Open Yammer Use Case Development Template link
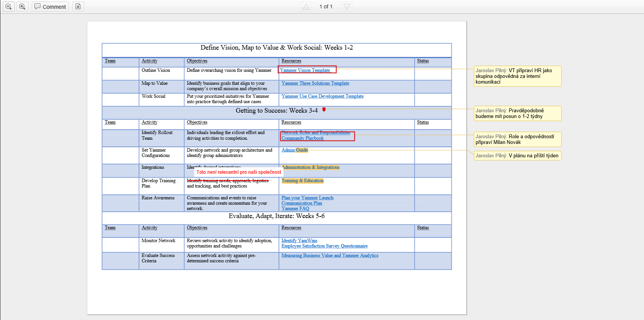The height and width of the screenshot is (320, 644). coord(322,96)
